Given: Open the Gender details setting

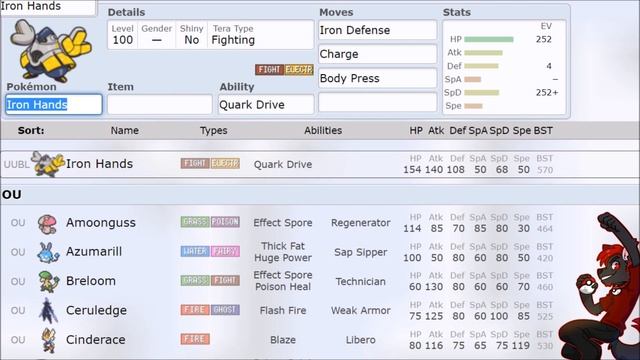Looking at the screenshot, I should [156, 35].
